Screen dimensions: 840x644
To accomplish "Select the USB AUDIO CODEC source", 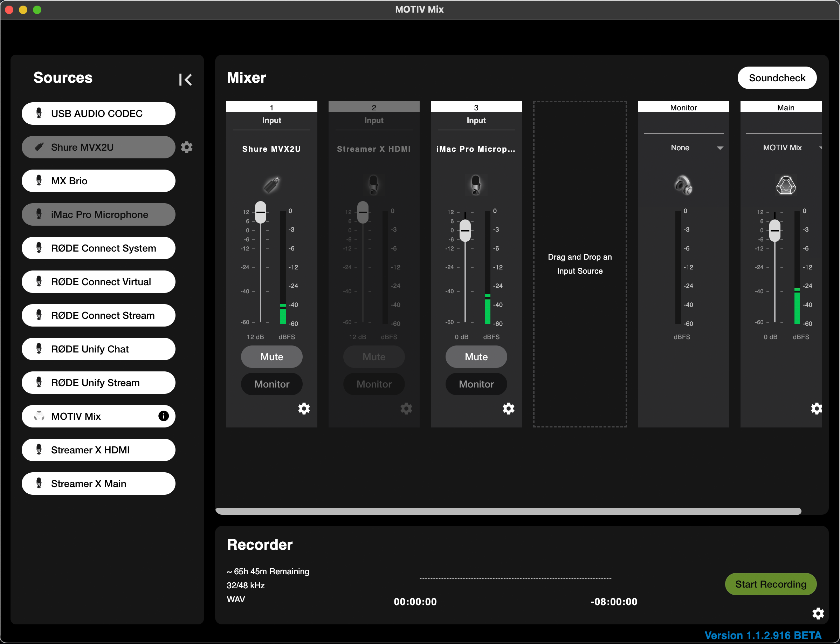I will pos(98,114).
